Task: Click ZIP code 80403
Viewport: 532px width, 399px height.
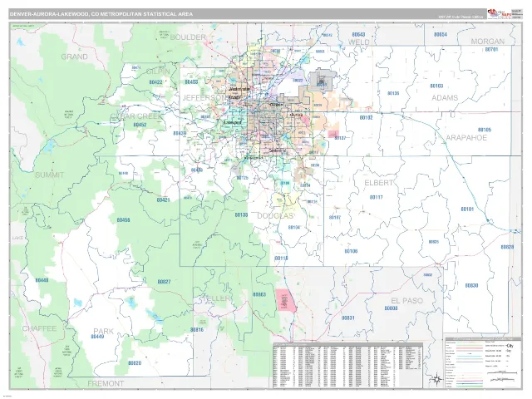Action: pyautogui.click(x=192, y=82)
